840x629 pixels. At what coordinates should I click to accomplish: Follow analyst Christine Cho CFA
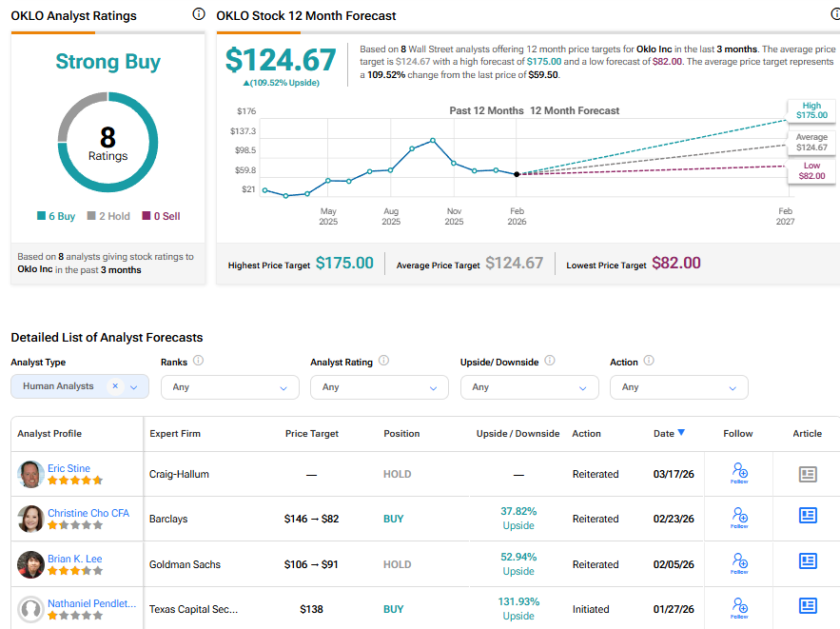tap(739, 518)
